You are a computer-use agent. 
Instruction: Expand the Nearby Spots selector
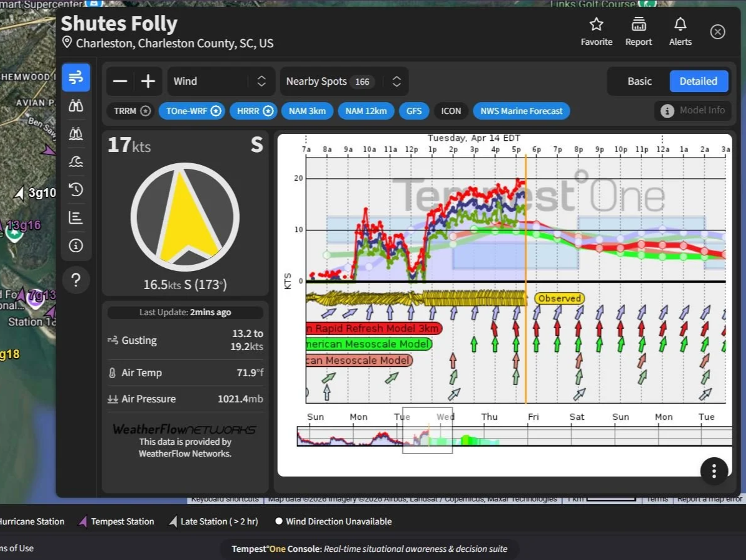[344, 81]
